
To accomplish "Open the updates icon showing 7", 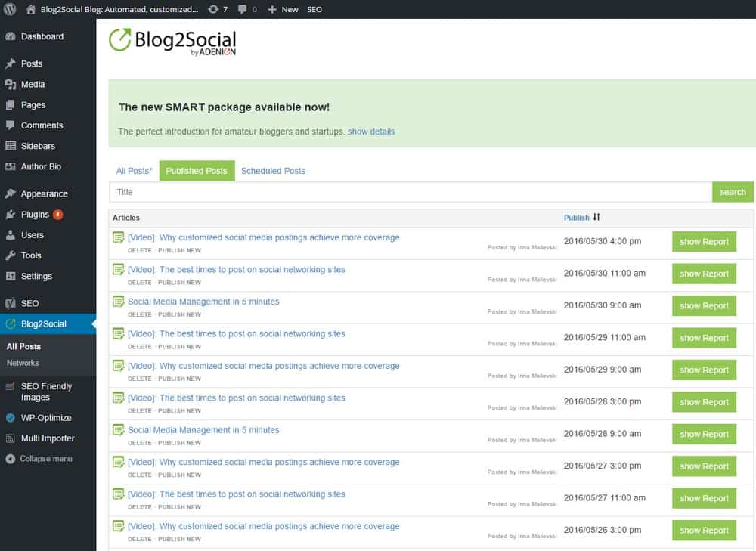I will pyautogui.click(x=213, y=10).
